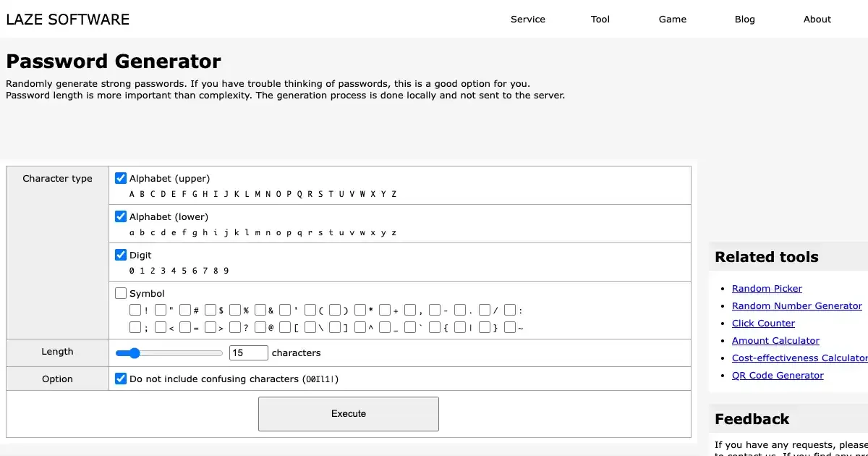Enable the dollar sign symbol checkbox

coord(210,310)
